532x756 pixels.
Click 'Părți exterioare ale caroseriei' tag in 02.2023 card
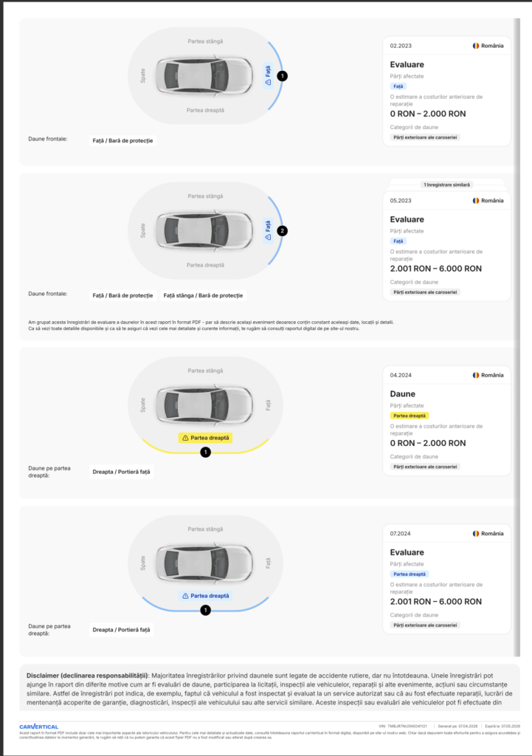(x=425, y=137)
